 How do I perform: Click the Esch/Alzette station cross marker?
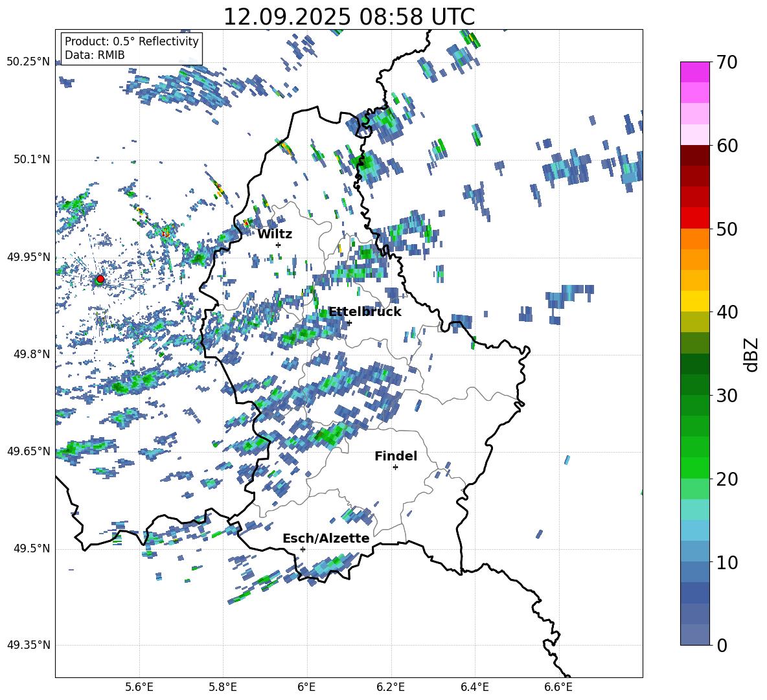(x=303, y=549)
